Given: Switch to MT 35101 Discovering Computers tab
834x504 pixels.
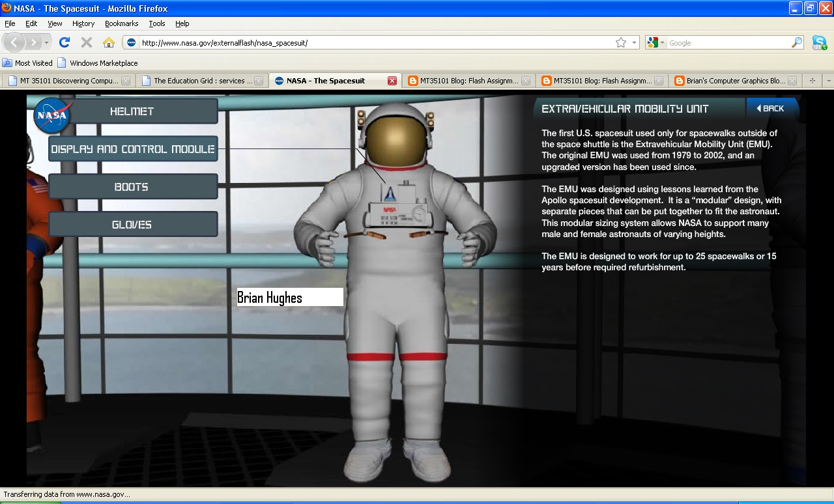Looking at the screenshot, I should 68,81.
